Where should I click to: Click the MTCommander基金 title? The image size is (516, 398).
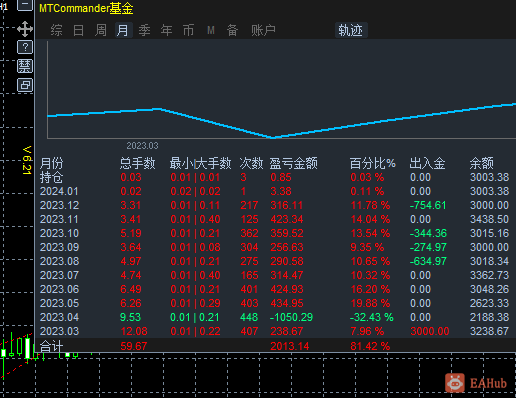[x=86, y=8]
